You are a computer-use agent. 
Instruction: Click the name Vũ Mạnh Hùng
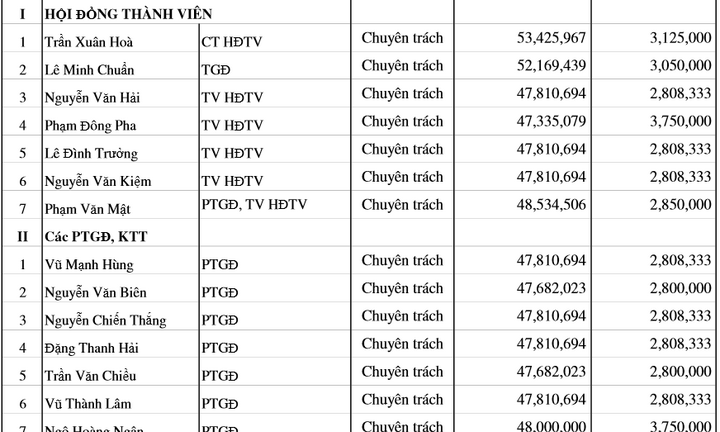[90, 265]
